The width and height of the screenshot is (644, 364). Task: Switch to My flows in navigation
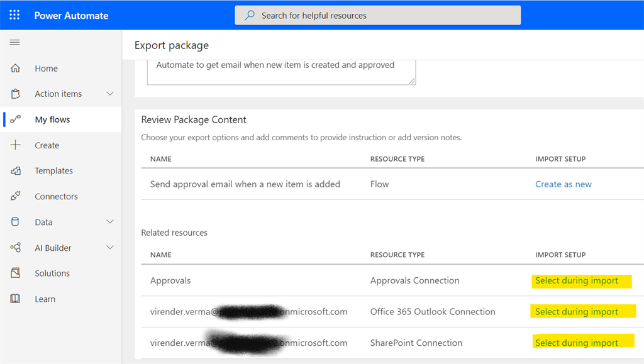click(x=53, y=119)
